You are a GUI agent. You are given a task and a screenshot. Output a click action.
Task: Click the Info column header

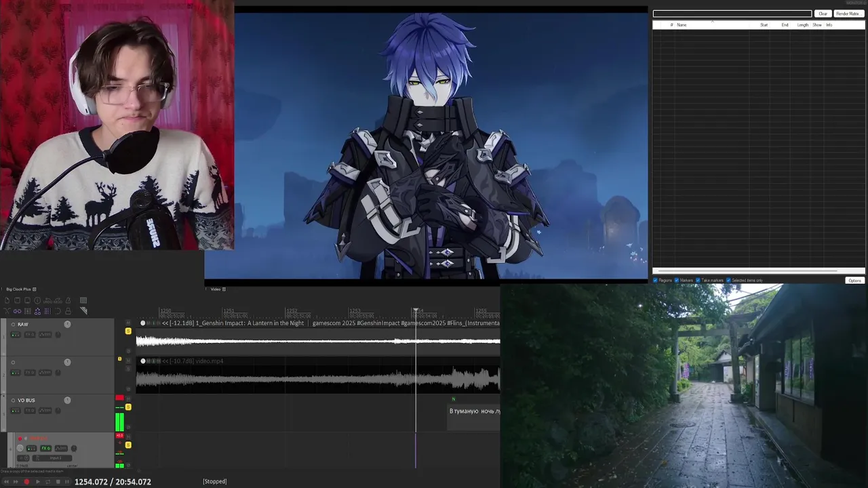point(829,25)
